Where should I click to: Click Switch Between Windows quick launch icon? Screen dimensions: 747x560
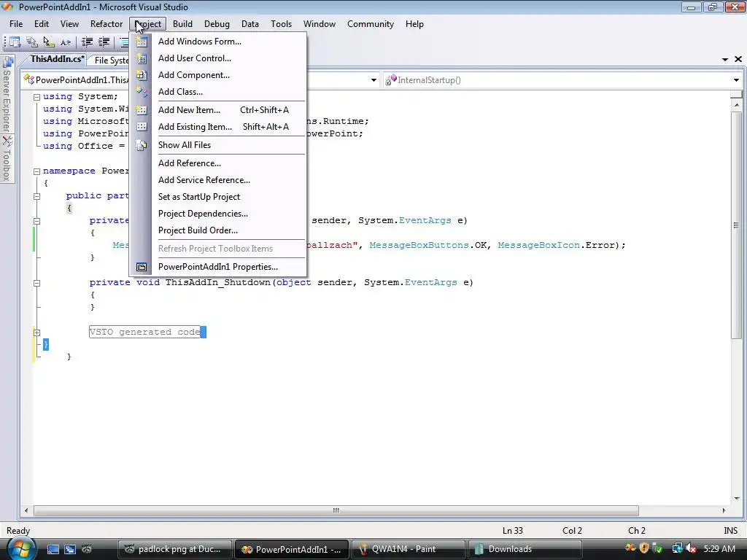(x=69, y=549)
